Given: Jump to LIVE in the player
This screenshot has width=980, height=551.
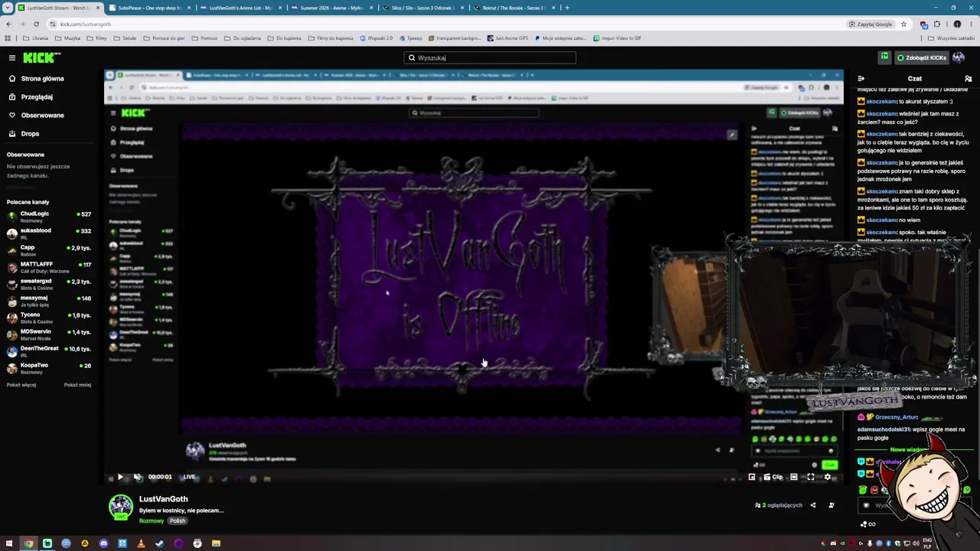Looking at the screenshot, I should 189,477.
